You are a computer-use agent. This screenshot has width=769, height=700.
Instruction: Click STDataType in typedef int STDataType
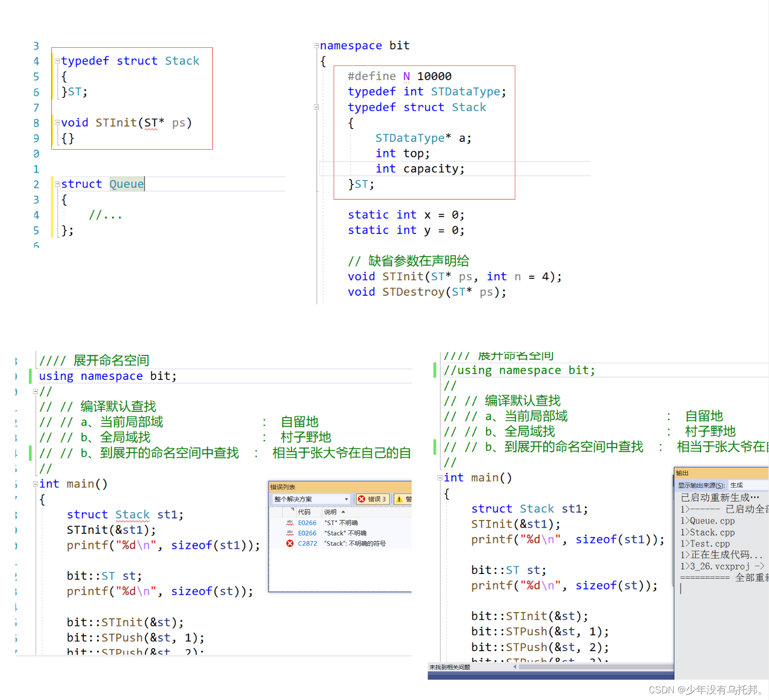(466, 92)
